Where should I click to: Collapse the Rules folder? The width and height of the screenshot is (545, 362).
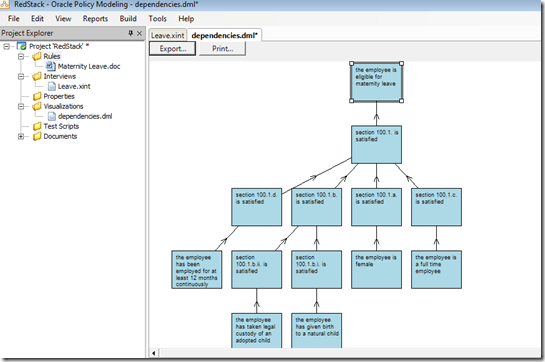pos(21,56)
